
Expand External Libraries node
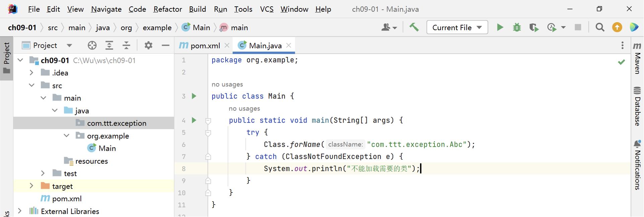pos(20,211)
